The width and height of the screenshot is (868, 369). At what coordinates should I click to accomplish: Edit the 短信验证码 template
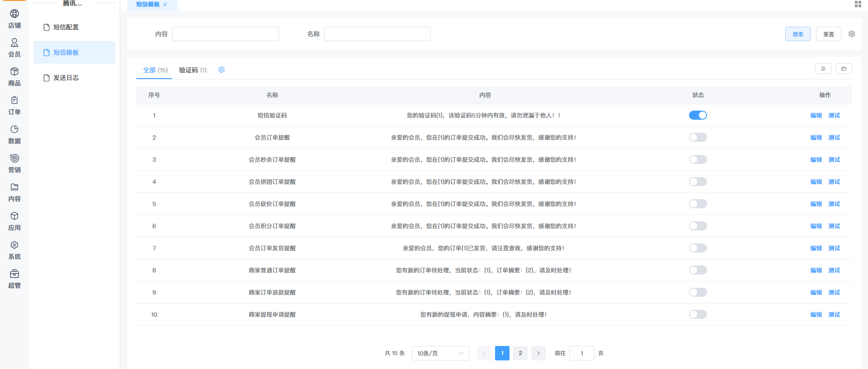click(x=816, y=115)
